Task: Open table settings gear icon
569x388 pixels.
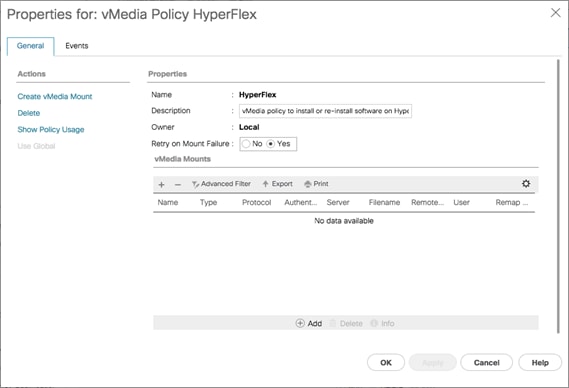Action: [x=526, y=184]
